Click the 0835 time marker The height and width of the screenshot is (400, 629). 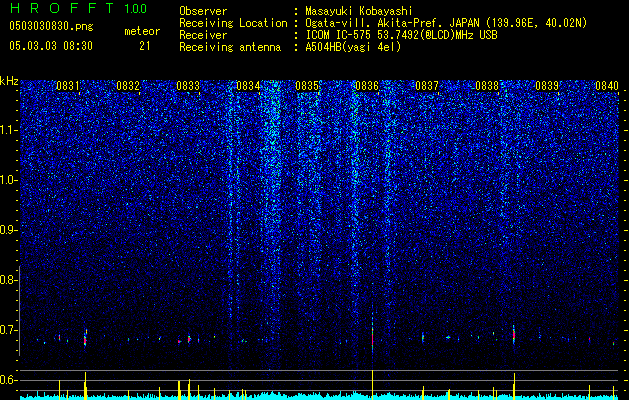point(307,86)
